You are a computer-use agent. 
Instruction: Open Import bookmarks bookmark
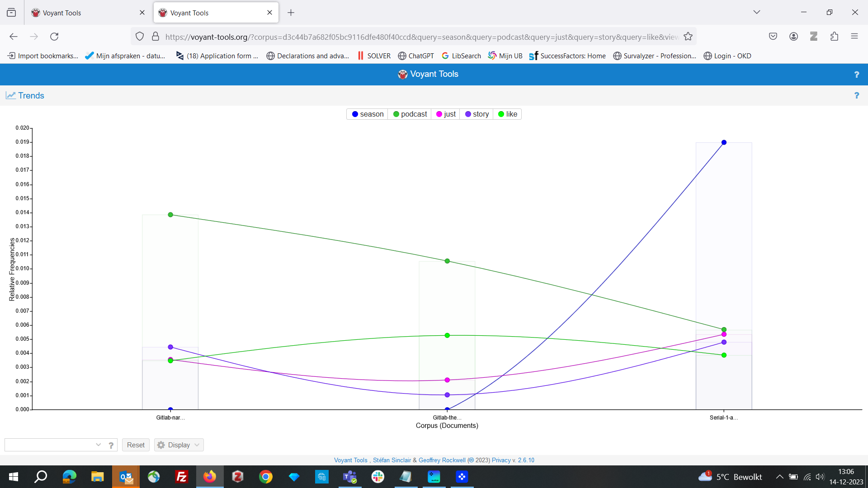coord(43,56)
